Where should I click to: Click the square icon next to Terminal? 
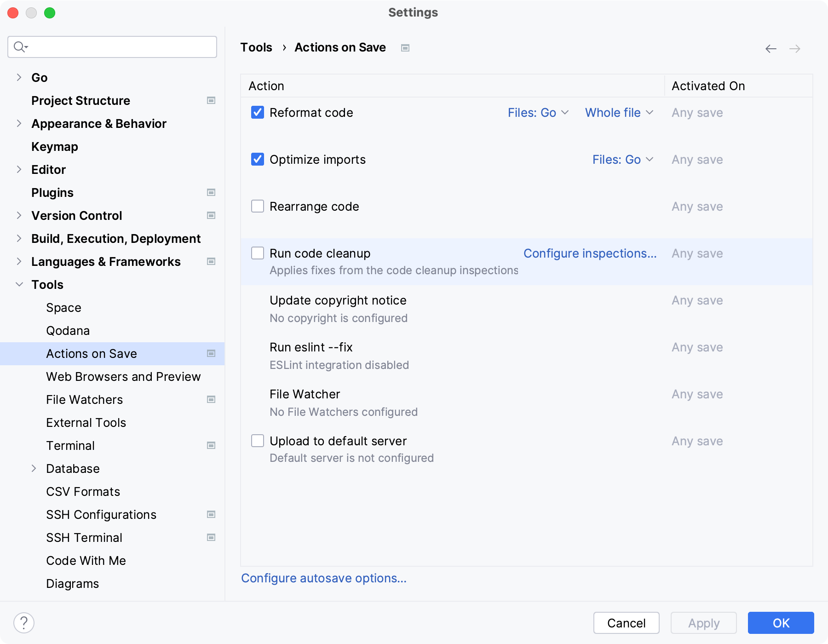coord(211,445)
